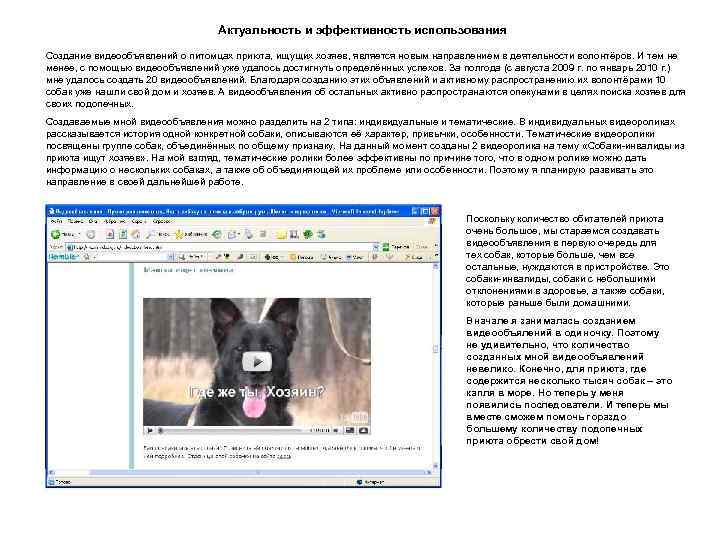
Task: Click the Stop page loading icon
Action: point(110,234)
